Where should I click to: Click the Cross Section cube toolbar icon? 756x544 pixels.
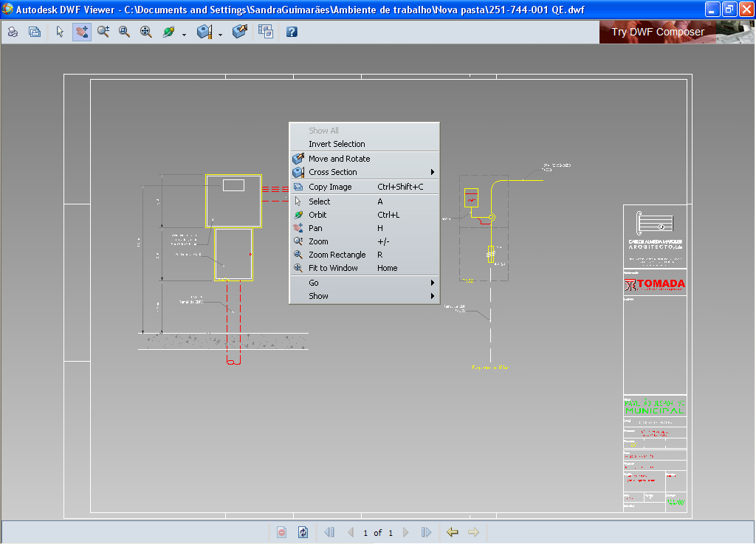pos(205,32)
